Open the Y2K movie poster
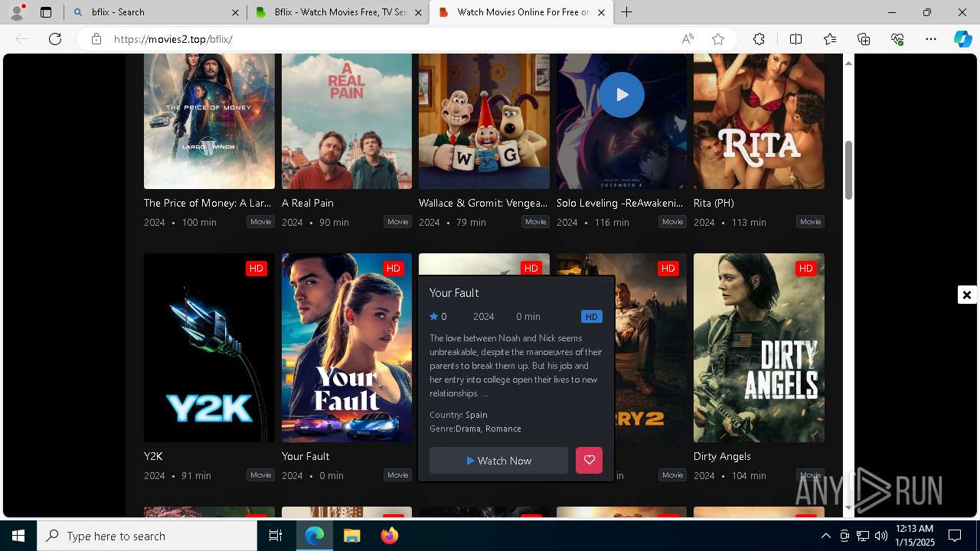The height and width of the screenshot is (551, 980). click(209, 347)
